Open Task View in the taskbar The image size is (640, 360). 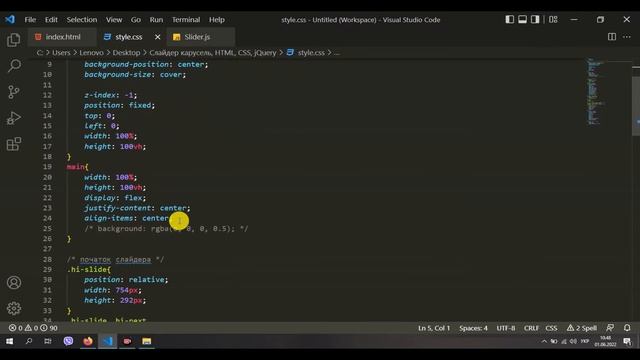48,341
